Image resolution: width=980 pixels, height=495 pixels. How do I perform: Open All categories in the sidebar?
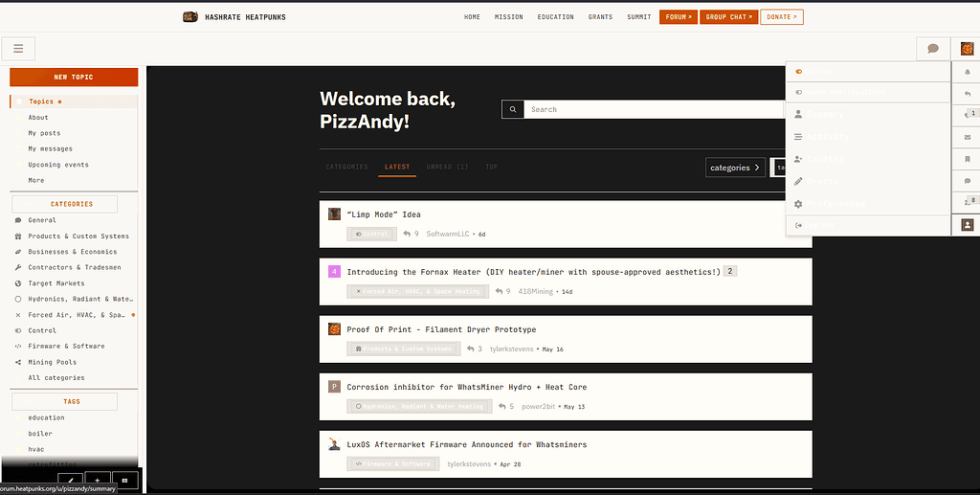(56, 377)
